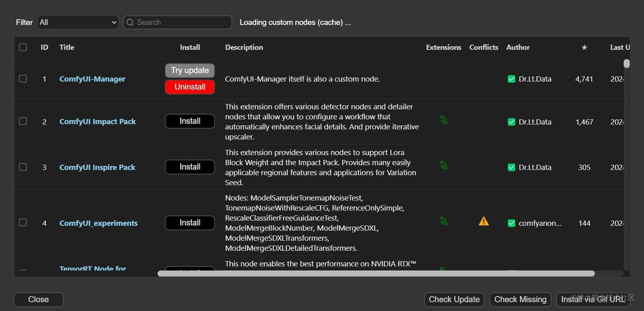Click the search magnifier icon
This screenshot has height=311, width=644.
(x=130, y=22)
